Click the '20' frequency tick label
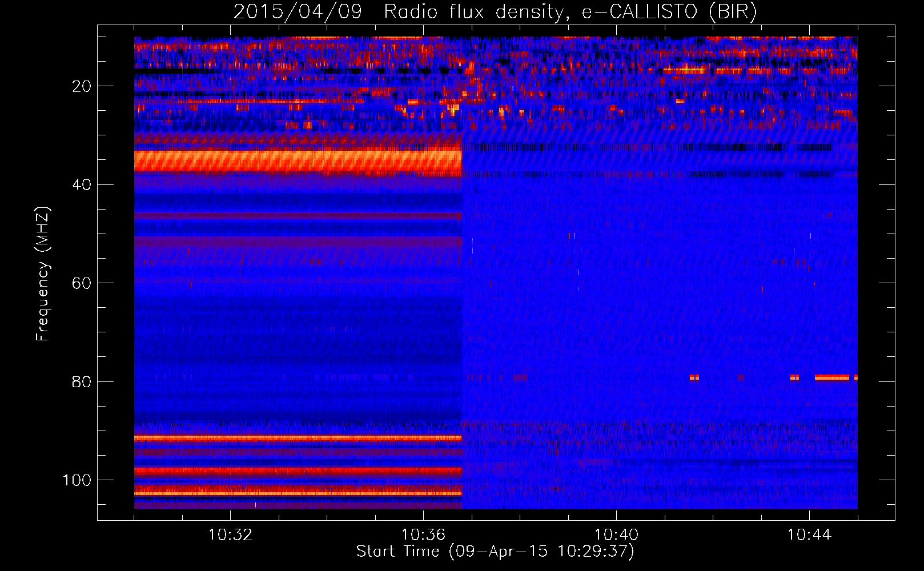 (x=82, y=86)
